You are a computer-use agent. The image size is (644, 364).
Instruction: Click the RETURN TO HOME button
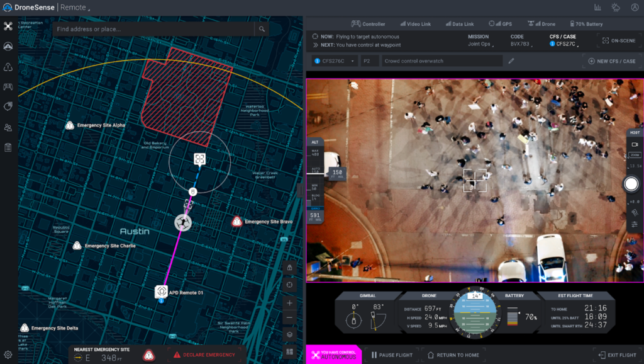[x=453, y=355]
